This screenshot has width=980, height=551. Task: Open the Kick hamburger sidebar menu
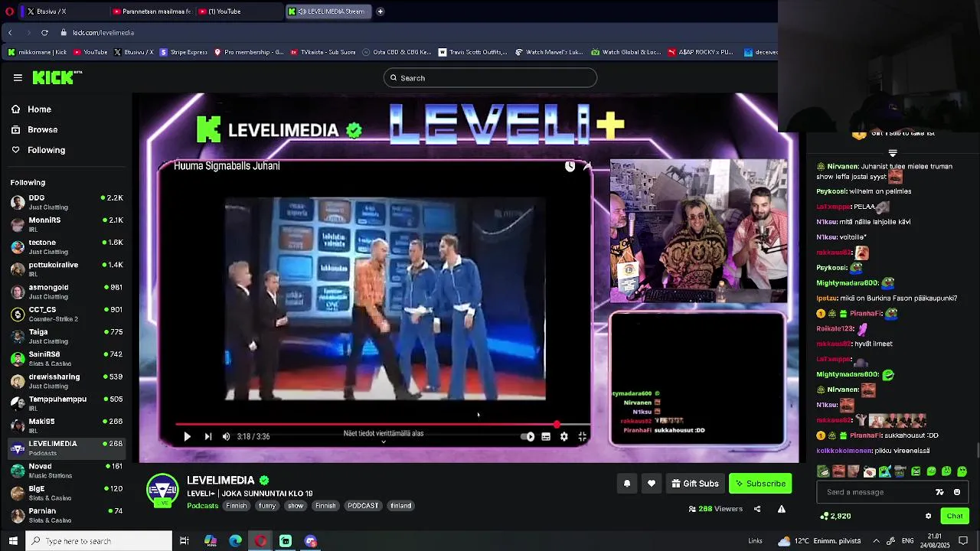(18, 77)
